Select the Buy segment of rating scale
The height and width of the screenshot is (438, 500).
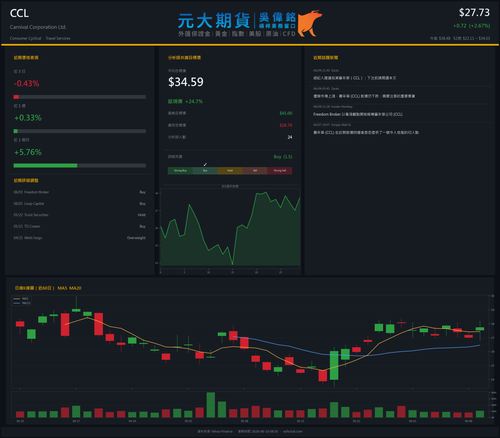point(205,171)
